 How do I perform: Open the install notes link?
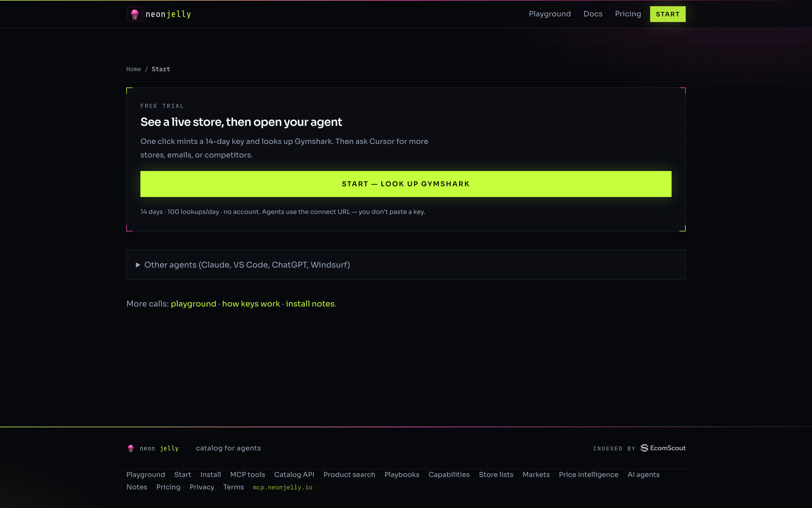[x=310, y=304]
